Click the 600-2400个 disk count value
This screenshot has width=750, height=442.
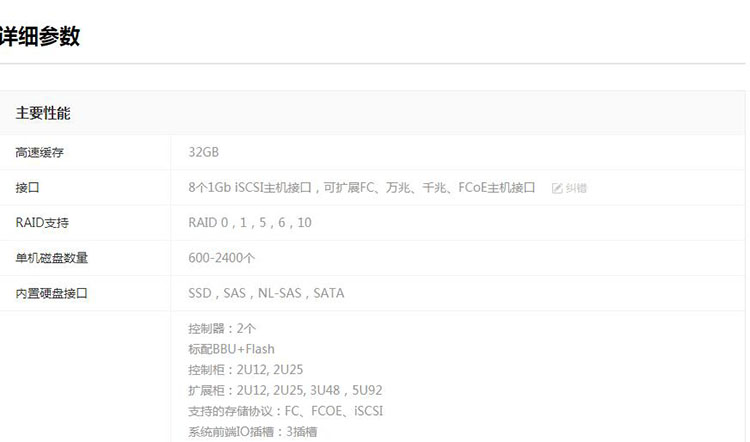click(x=221, y=258)
